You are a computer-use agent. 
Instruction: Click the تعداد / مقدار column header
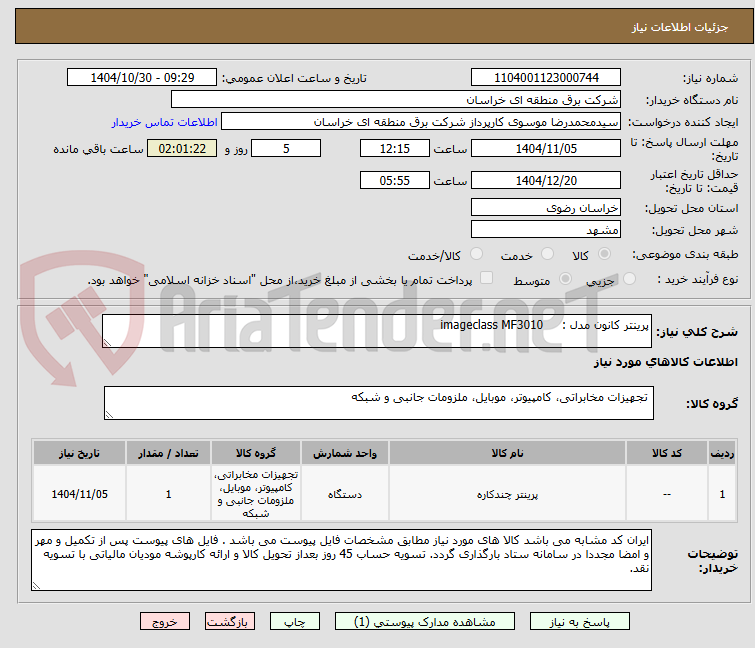[169, 453]
